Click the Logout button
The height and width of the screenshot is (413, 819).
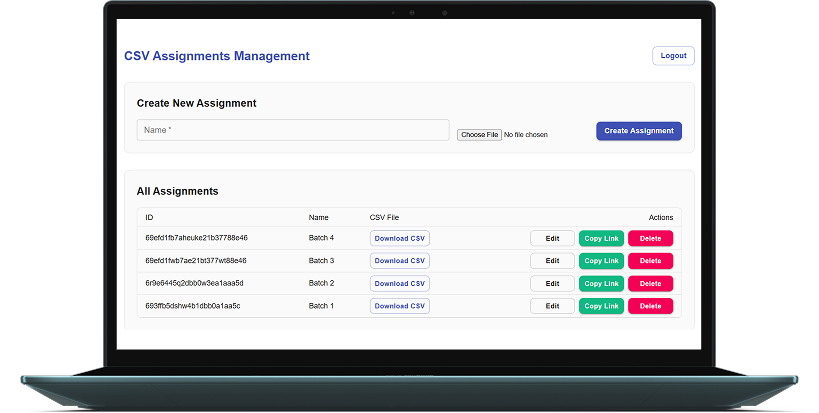coord(673,56)
